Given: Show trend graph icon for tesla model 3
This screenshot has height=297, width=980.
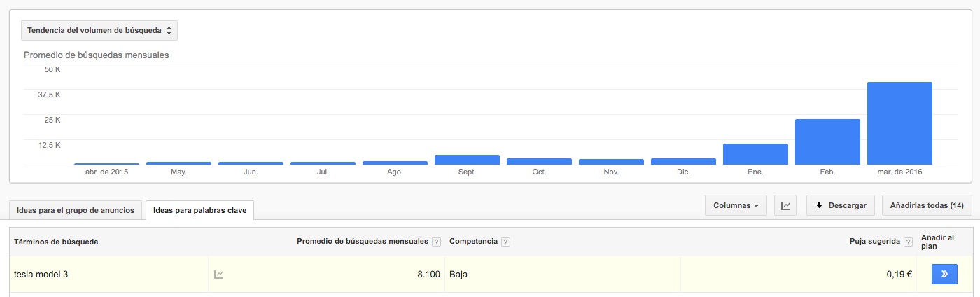Looking at the screenshot, I should click(218, 275).
